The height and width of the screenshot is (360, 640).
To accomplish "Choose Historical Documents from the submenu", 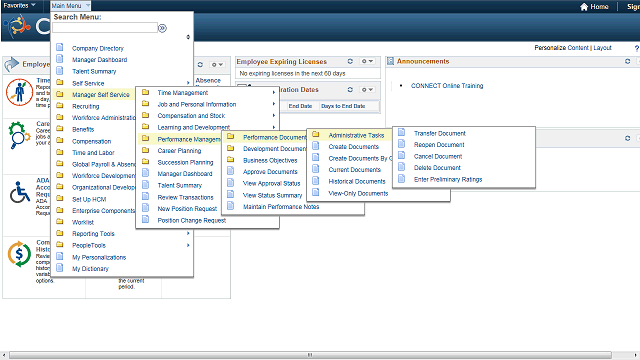I will (x=357, y=181).
